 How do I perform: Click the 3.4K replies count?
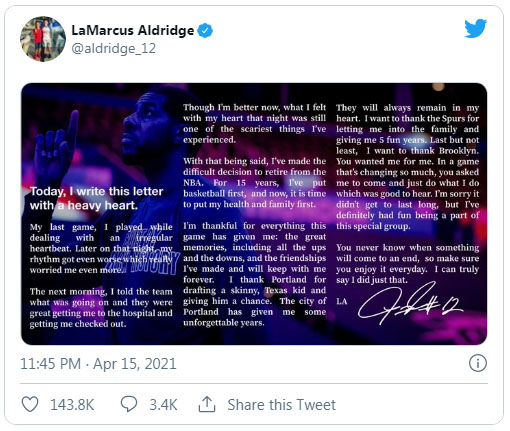click(x=163, y=405)
